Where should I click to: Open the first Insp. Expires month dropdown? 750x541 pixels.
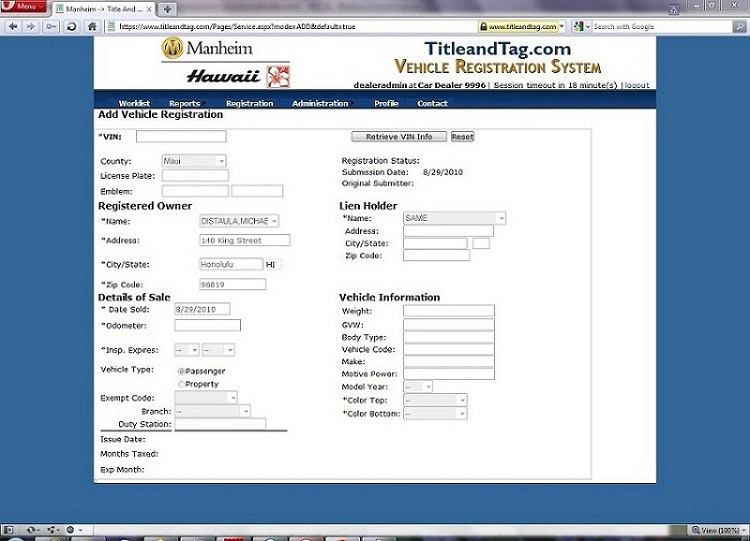coord(187,350)
